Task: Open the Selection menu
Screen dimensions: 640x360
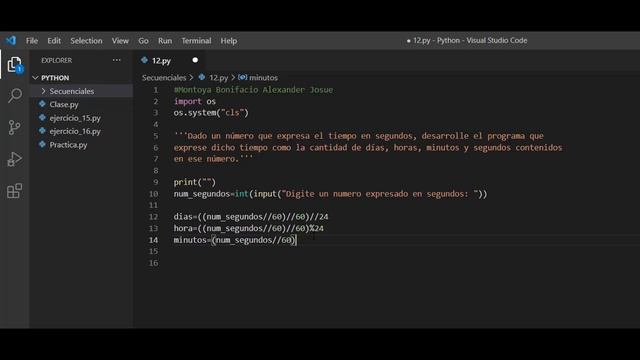Action: pos(86,41)
